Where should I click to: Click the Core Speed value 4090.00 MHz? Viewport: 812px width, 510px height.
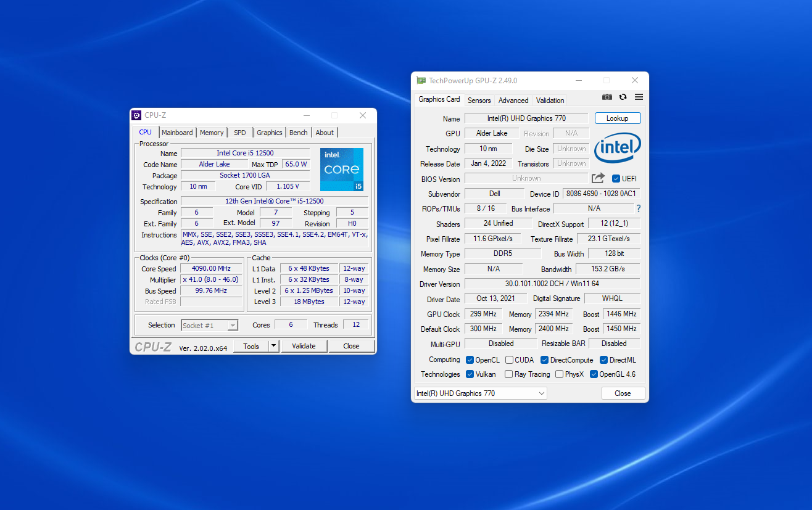(x=211, y=269)
